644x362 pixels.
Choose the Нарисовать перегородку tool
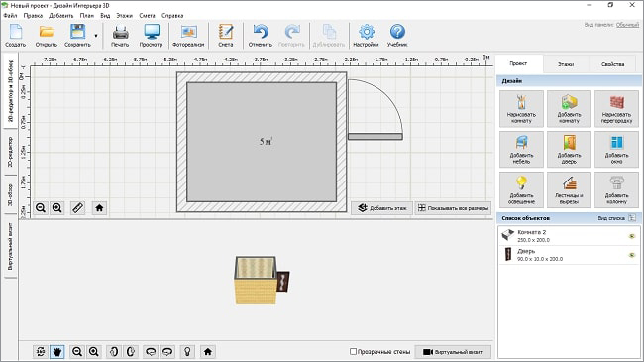coord(616,109)
